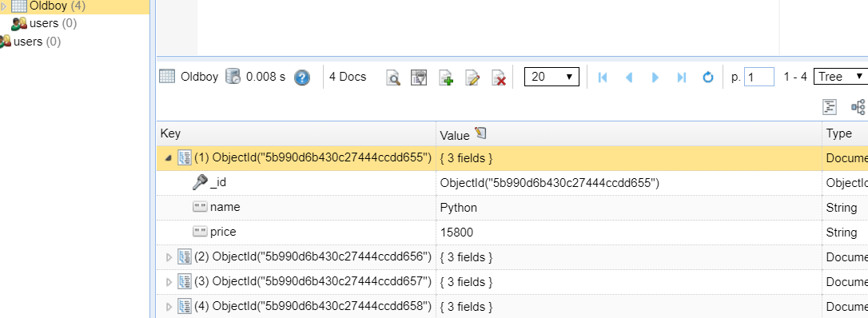
Task: Click the blue help question mark icon
Action: (301, 78)
